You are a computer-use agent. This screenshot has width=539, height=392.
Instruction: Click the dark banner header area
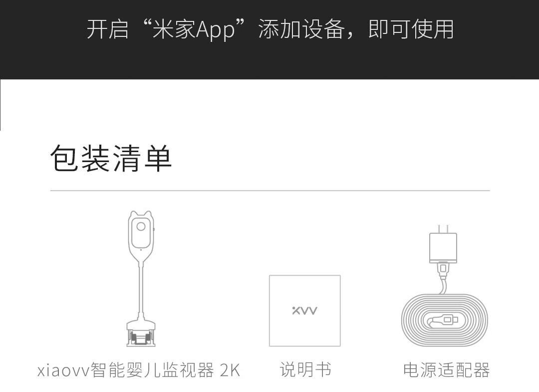click(269, 39)
